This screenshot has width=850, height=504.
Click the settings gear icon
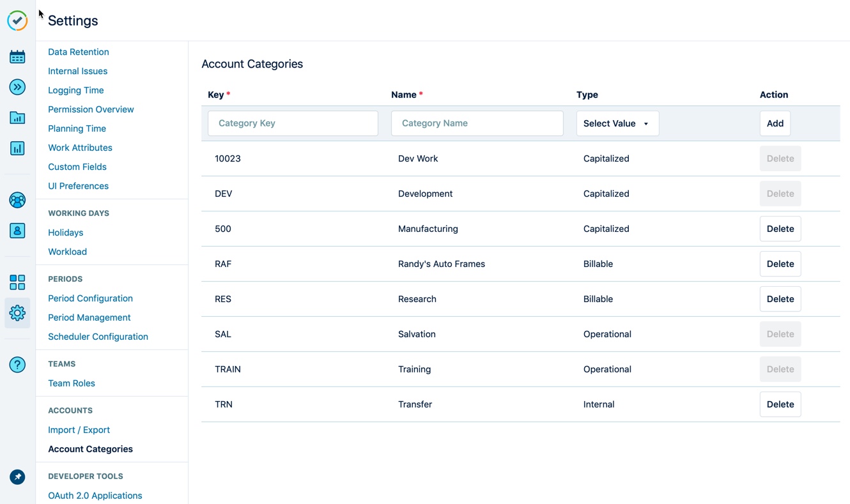17,313
